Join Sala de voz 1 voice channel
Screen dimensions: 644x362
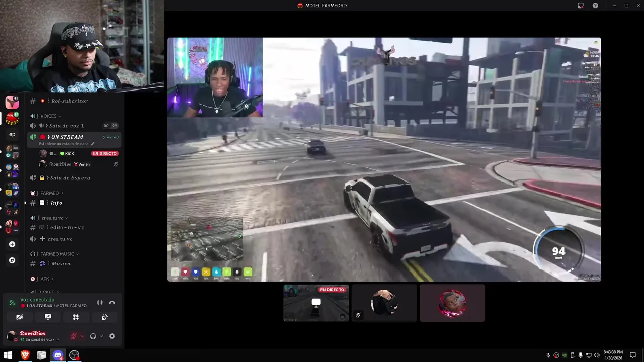click(74, 126)
